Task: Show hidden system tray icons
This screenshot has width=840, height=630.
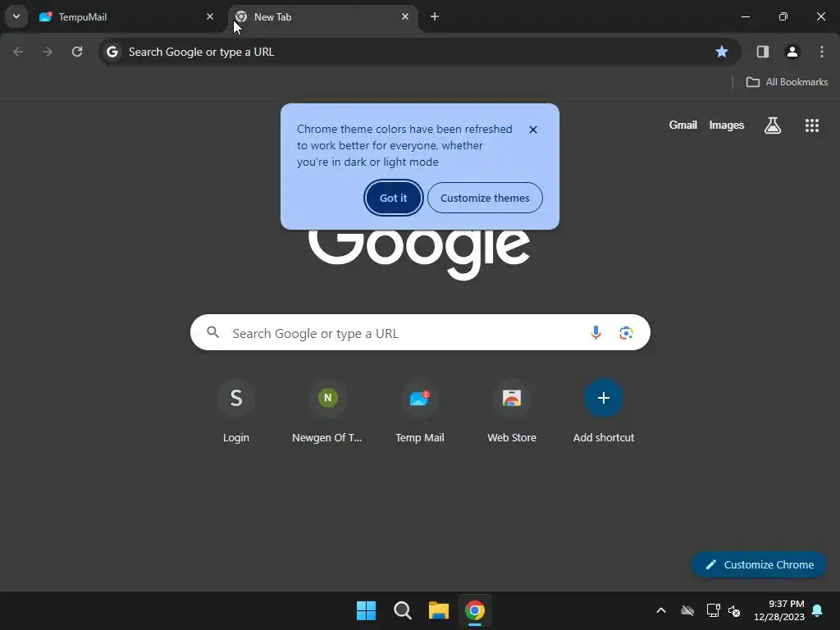Action: [661, 610]
